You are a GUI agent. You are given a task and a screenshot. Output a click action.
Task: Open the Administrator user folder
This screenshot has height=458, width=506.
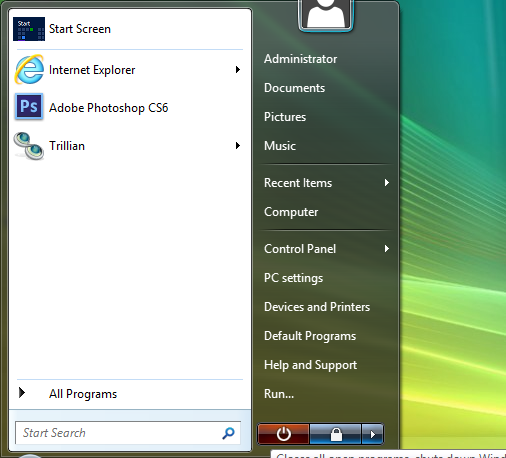click(x=300, y=59)
